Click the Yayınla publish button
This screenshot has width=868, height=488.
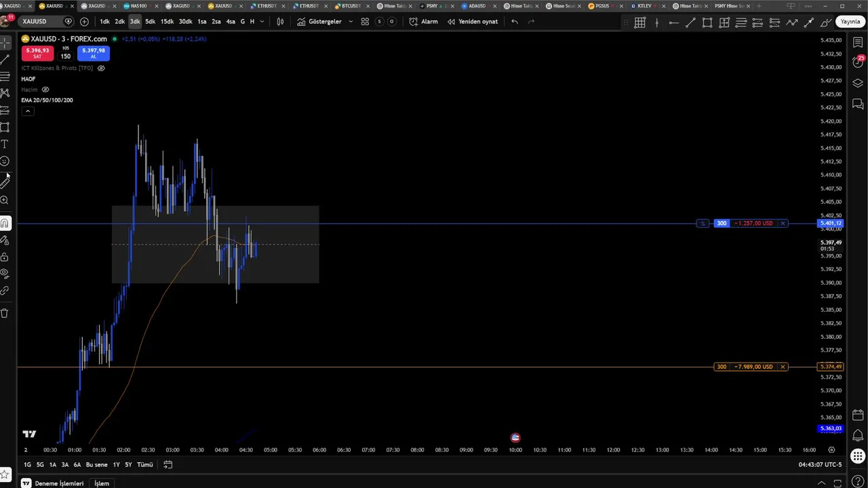(850, 22)
